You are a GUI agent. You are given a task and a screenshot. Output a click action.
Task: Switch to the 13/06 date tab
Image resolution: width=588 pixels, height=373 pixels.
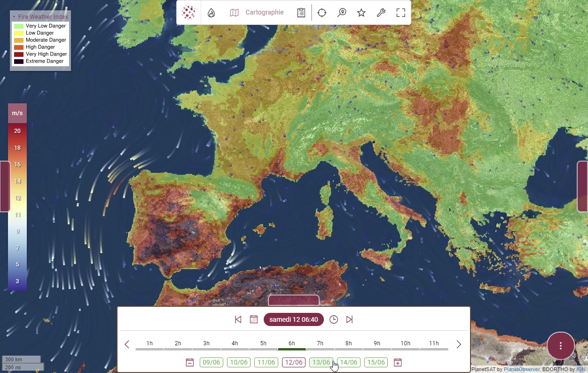click(x=321, y=362)
